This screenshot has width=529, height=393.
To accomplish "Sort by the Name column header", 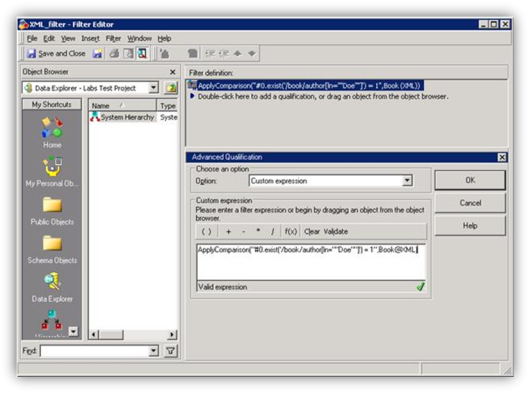I will 122,106.
